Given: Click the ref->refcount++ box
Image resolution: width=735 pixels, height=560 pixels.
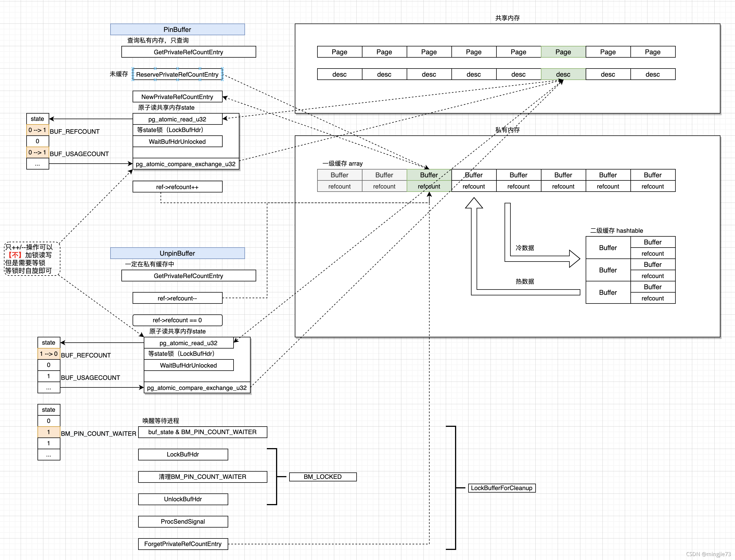Looking at the screenshot, I should pos(177,187).
